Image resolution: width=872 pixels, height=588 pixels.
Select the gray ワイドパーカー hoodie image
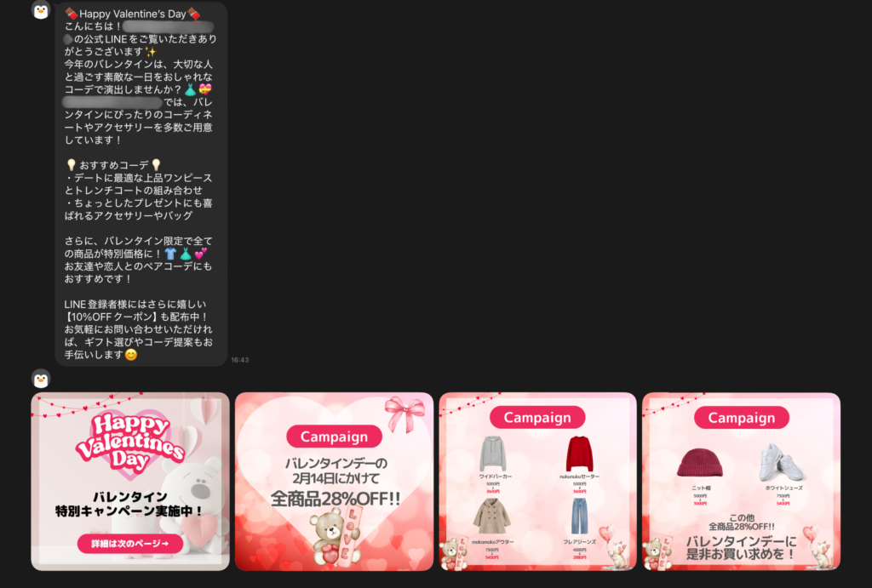[493, 454]
